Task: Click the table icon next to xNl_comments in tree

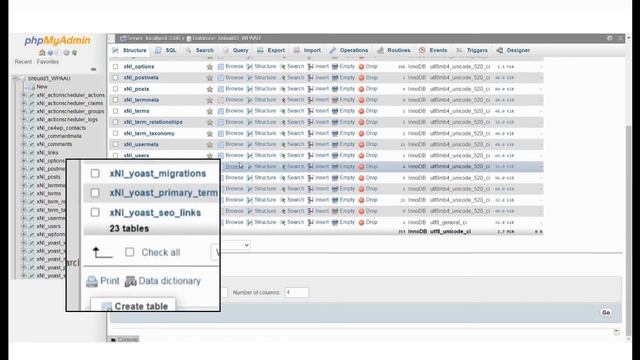Action: coord(32,144)
